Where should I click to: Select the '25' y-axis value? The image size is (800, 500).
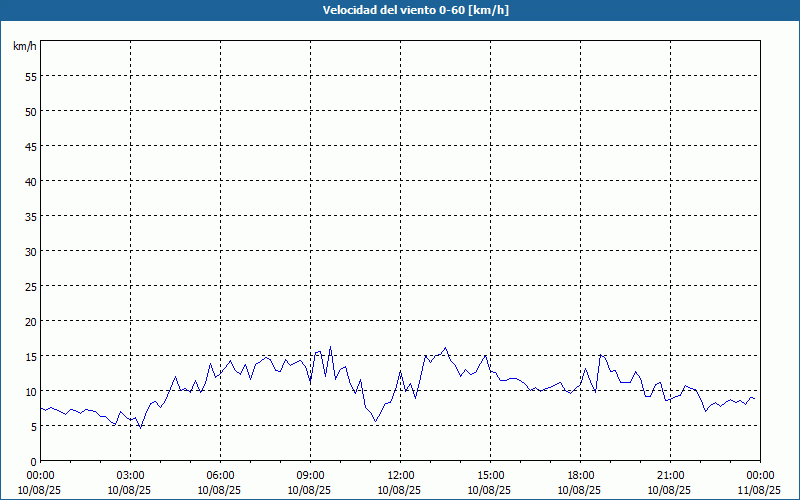[31, 286]
